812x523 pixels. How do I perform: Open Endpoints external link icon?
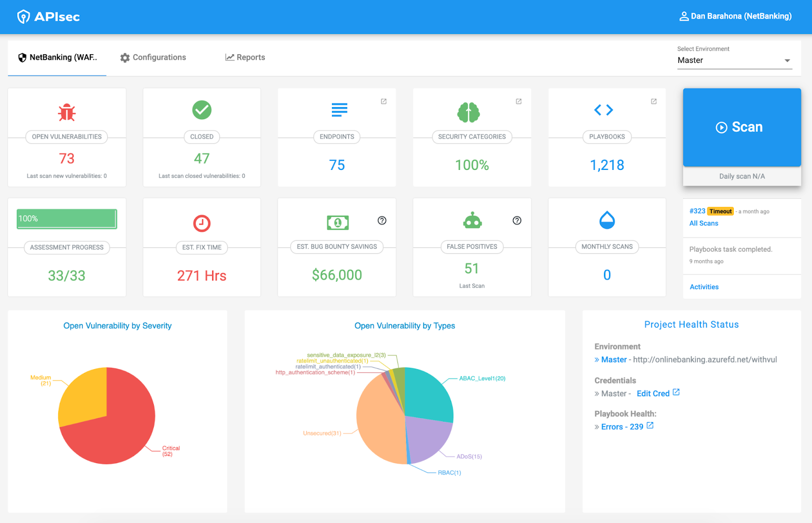pos(384,101)
